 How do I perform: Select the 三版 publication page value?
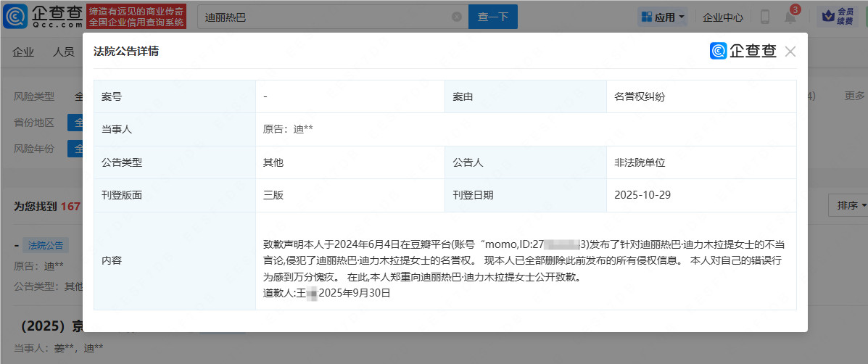click(x=273, y=195)
